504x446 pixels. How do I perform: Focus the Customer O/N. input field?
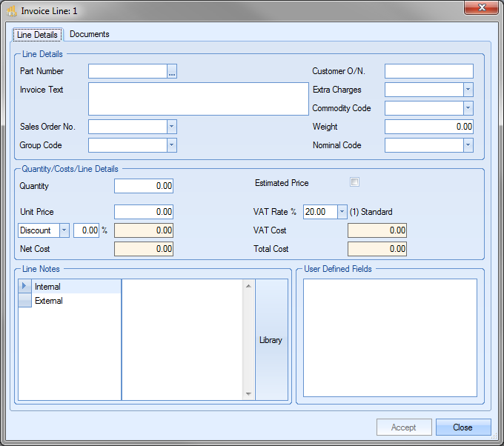pos(428,71)
